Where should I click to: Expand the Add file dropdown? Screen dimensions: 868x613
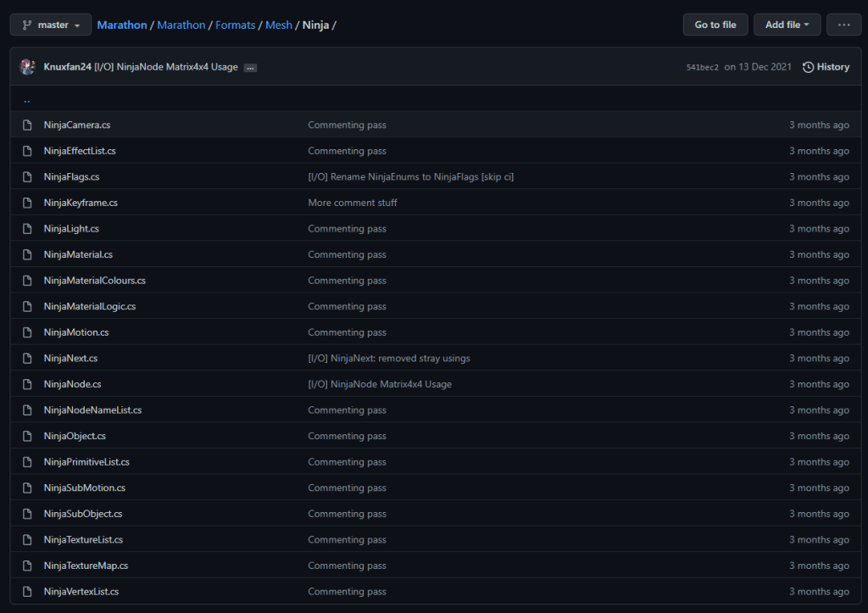click(x=787, y=25)
